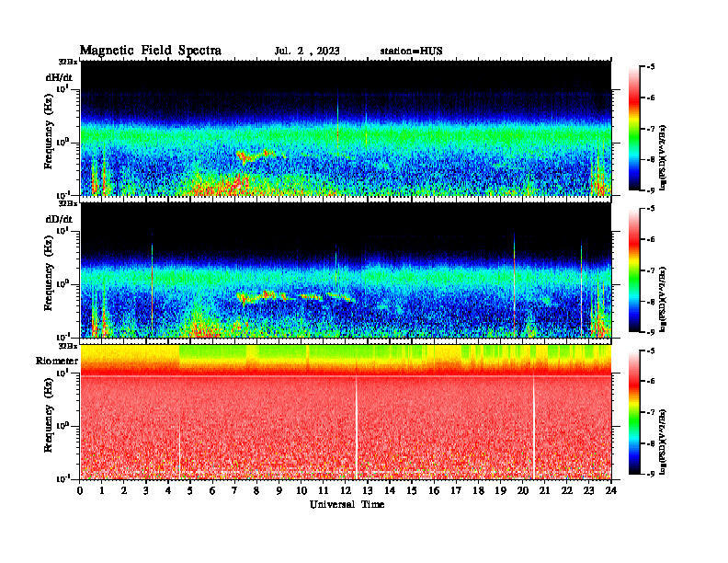Image resolution: width=728 pixels, height=563 pixels.
Task: Click hour 21 on the time axis
Action: (x=544, y=491)
